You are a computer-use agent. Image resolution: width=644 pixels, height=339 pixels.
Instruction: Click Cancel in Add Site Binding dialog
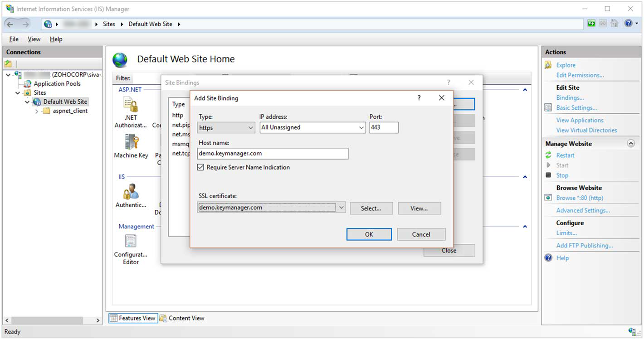[421, 234]
